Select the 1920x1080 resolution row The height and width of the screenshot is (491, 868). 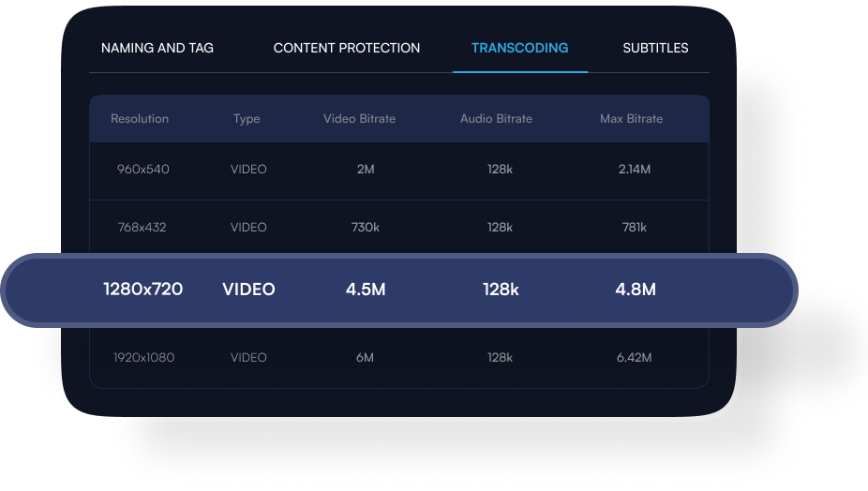click(143, 358)
